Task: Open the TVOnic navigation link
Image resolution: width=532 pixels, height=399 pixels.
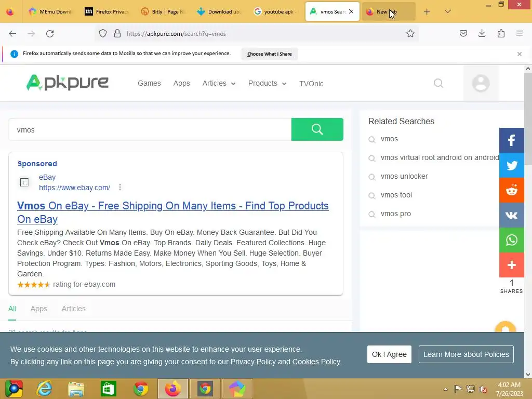Action: click(311, 84)
